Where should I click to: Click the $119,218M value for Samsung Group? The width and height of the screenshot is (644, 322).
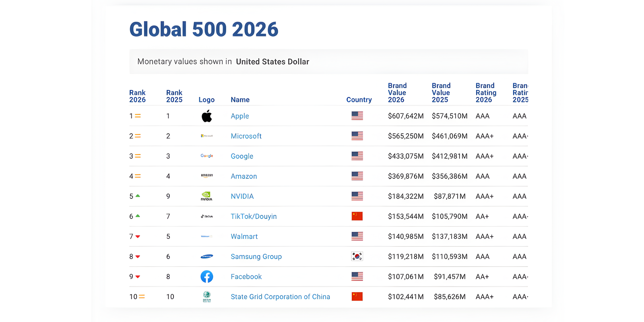(406, 257)
